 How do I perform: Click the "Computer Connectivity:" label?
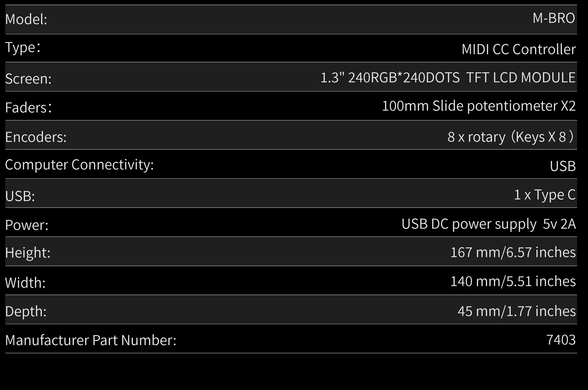pyautogui.click(x=79, y=164)
